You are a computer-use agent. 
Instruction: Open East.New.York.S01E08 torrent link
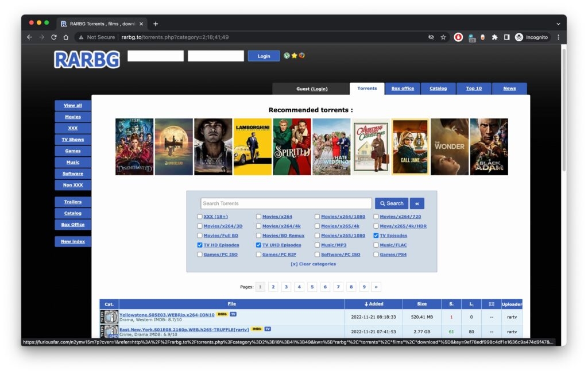[x=184, y=329]
